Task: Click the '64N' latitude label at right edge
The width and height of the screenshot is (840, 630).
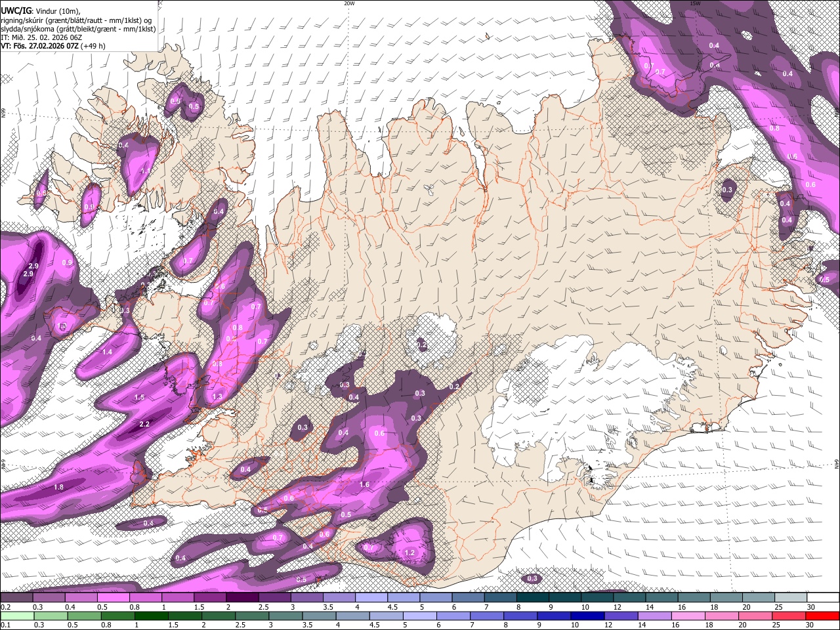Action: [x=837, y=463]
